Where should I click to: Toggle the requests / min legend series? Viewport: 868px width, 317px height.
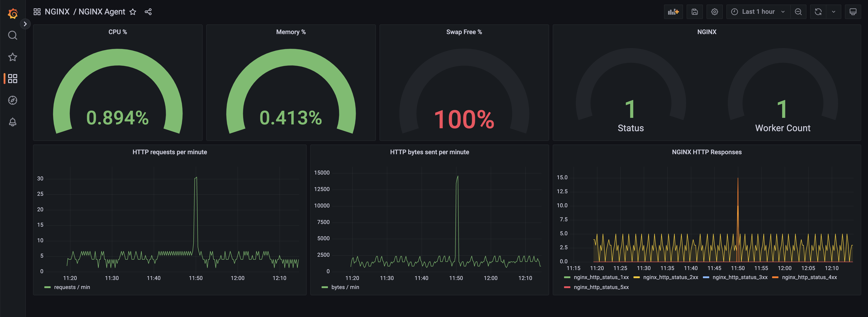point(72,287)
